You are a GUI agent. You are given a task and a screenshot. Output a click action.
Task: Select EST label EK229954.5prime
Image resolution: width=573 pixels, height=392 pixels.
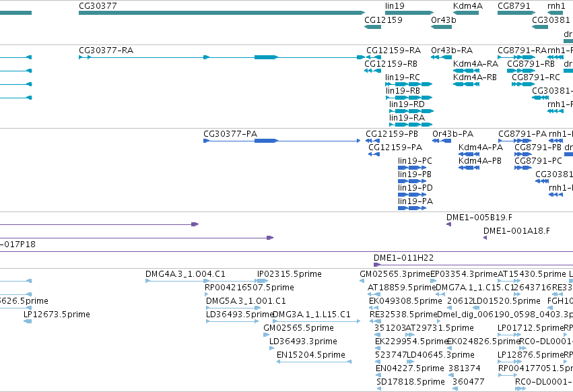click(x=411, y=342)
